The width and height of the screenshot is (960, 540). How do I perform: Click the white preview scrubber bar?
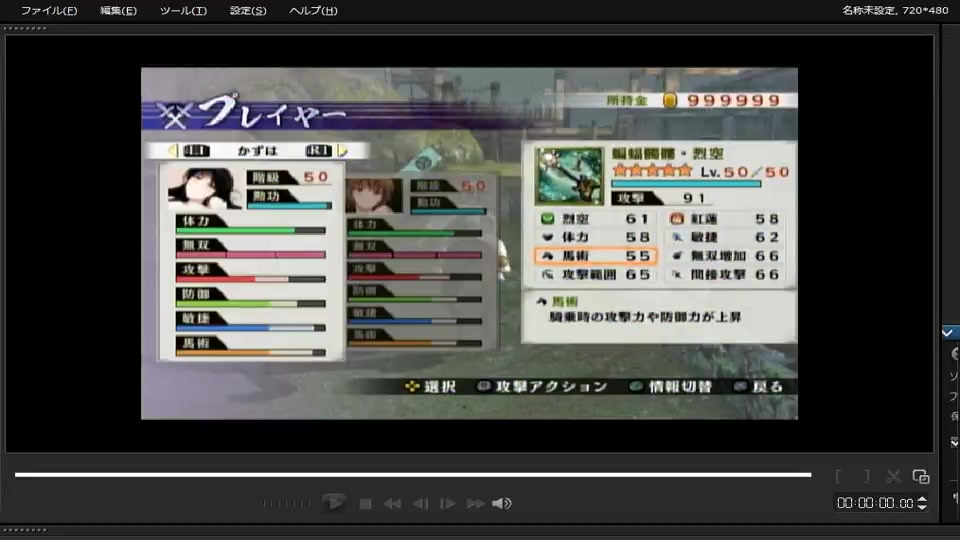(x=413, y=474)
